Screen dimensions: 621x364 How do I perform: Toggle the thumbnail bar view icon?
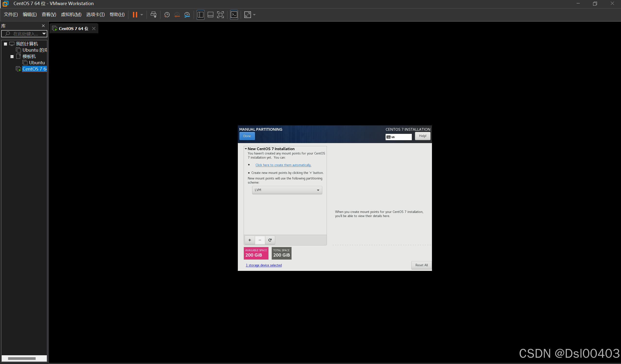[x=210, y=15]
